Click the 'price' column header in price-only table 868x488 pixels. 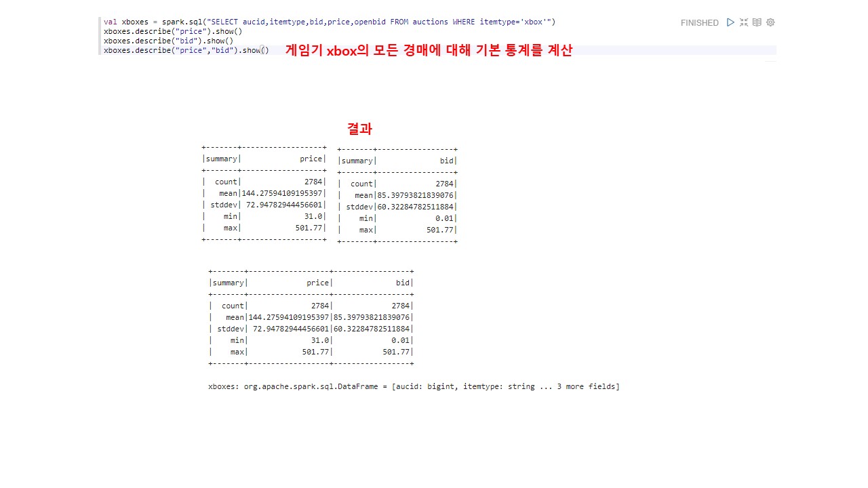[x=312, y=159]
